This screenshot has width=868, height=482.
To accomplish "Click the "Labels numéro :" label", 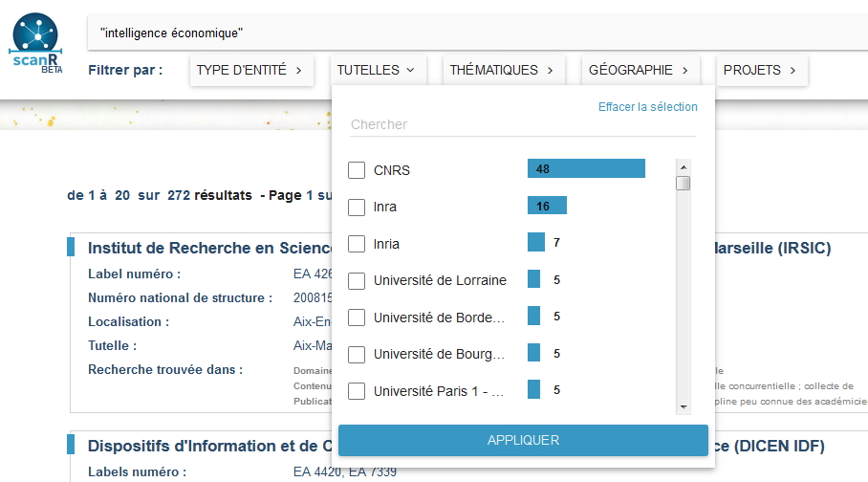I will (137, 472).
